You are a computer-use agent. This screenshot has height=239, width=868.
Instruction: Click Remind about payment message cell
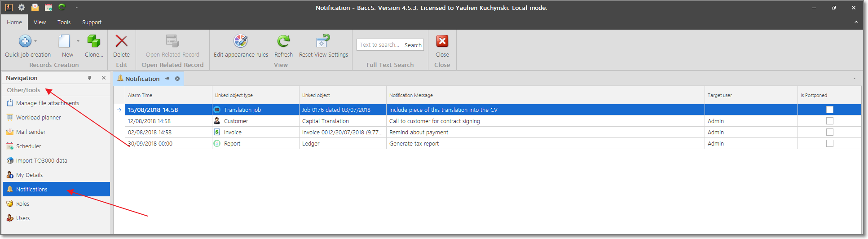click(x=545, y=132)
